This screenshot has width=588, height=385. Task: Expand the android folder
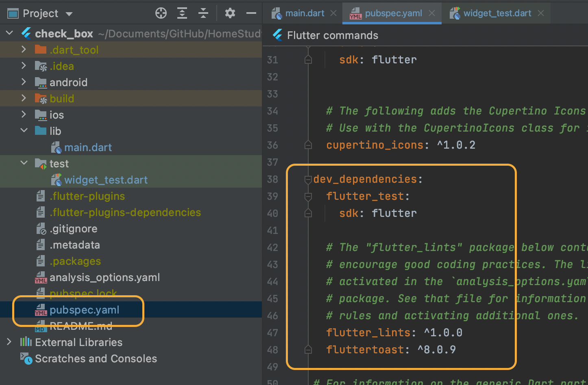point(24,82)
